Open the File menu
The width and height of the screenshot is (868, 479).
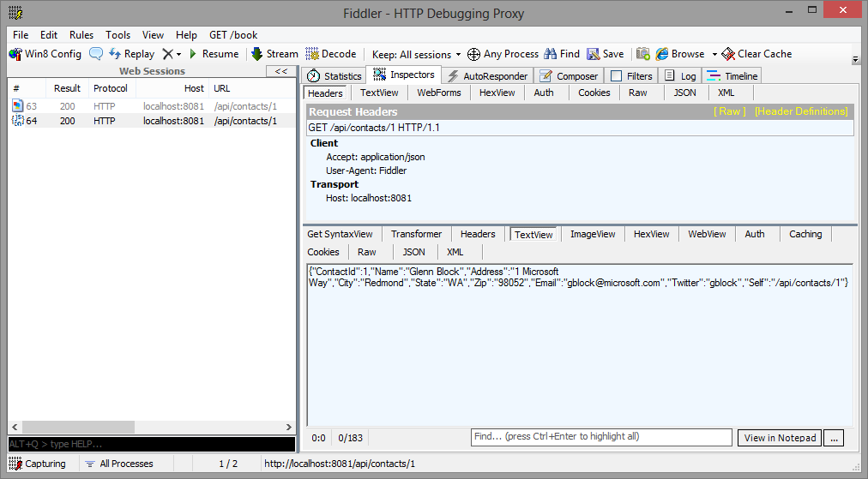pyautogui.click(x=21, y=35)
